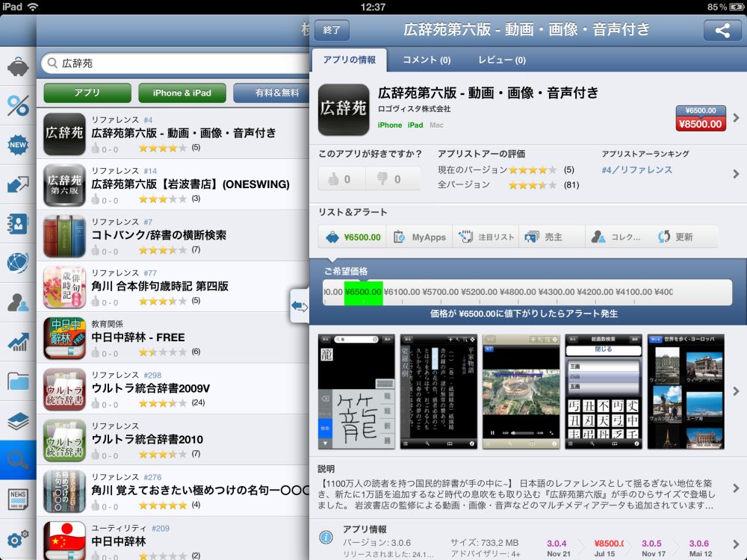The height and width of the screenshot is (560, 747).
Task: Add app to 注目リスト watch list
Action: pos(486,237)
